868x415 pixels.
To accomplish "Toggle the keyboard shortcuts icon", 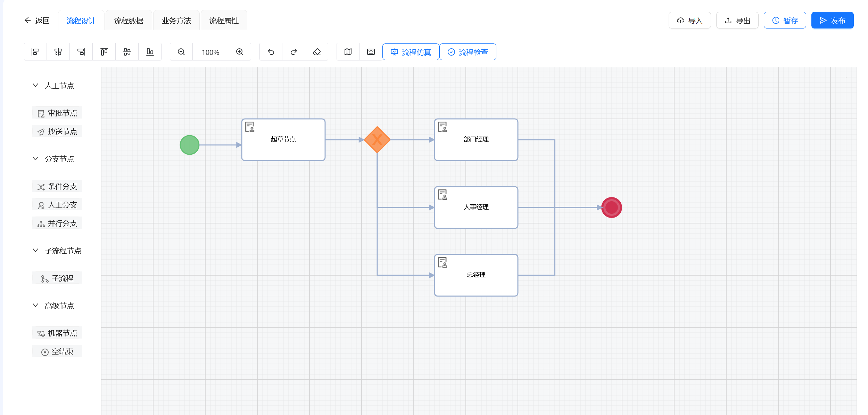I will [371, 52].
